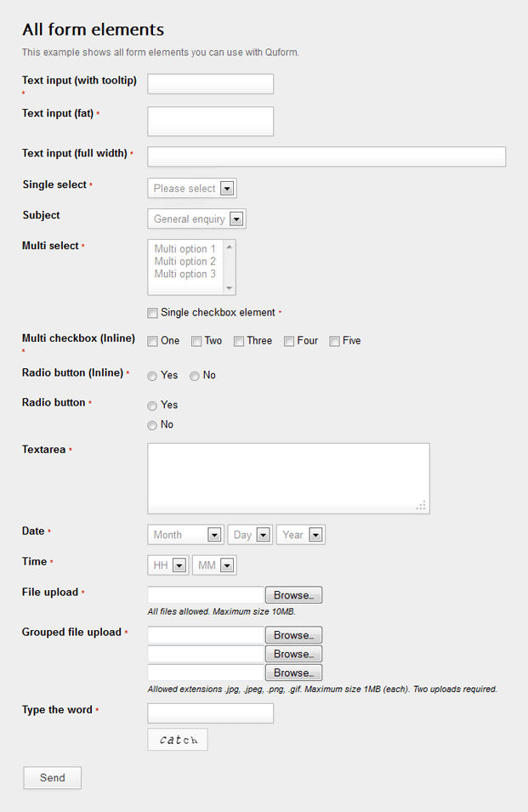The height and width of the screenshot is (812, 528).
Task: Click the "Type the word" input field
Action: click(209, 713)
